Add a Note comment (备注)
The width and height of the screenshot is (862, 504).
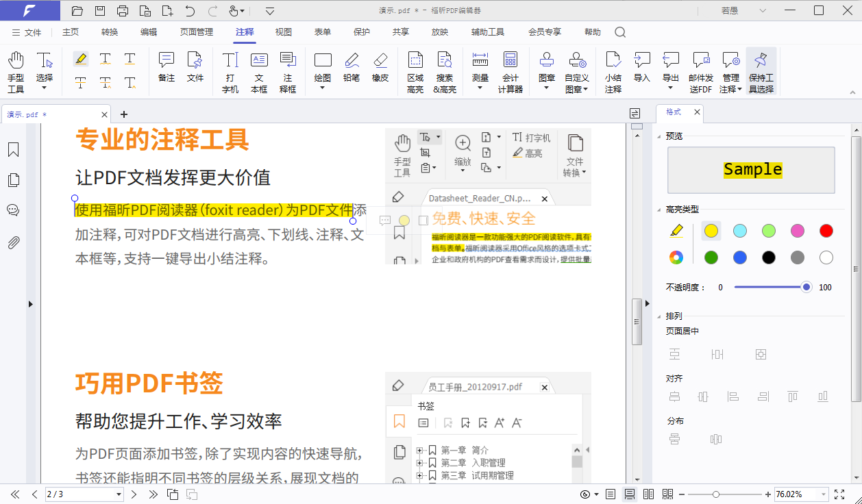pyautogui.click(x=167, y=66)
